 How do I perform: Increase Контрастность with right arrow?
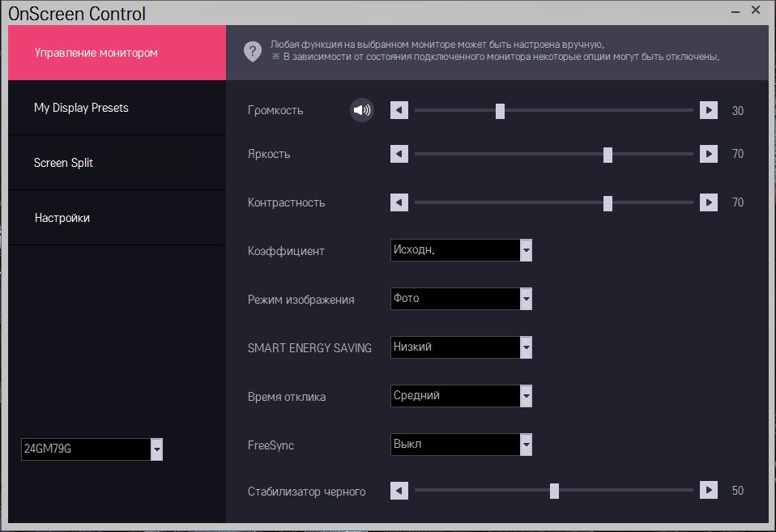pyautogui.click(x=709, y=202)
